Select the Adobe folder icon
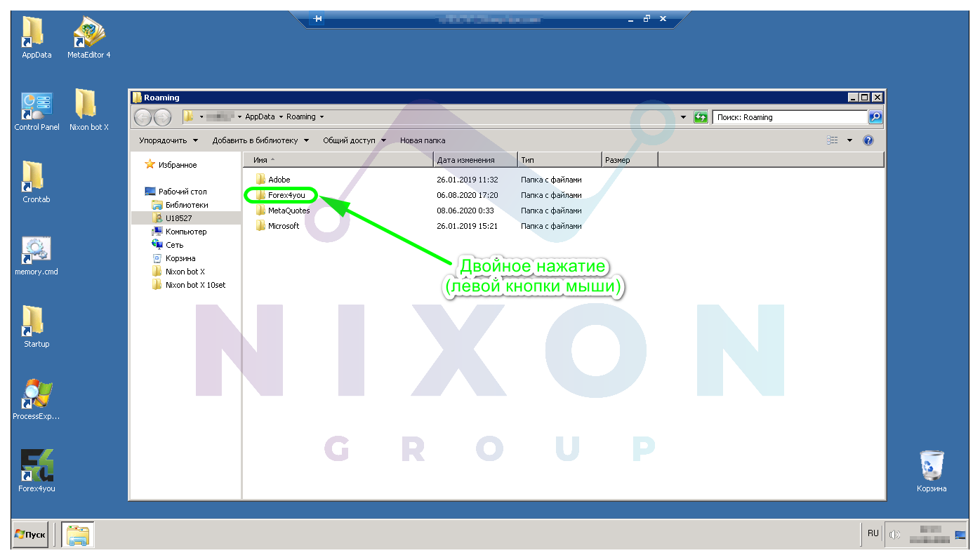 click(x=260, y=180)
